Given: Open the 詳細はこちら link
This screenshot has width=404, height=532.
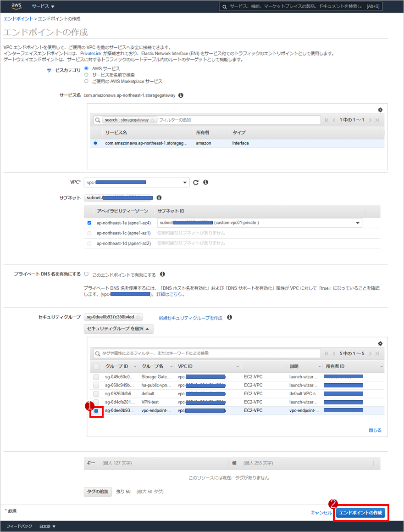Looking at the screenshot, I should 169,295.
